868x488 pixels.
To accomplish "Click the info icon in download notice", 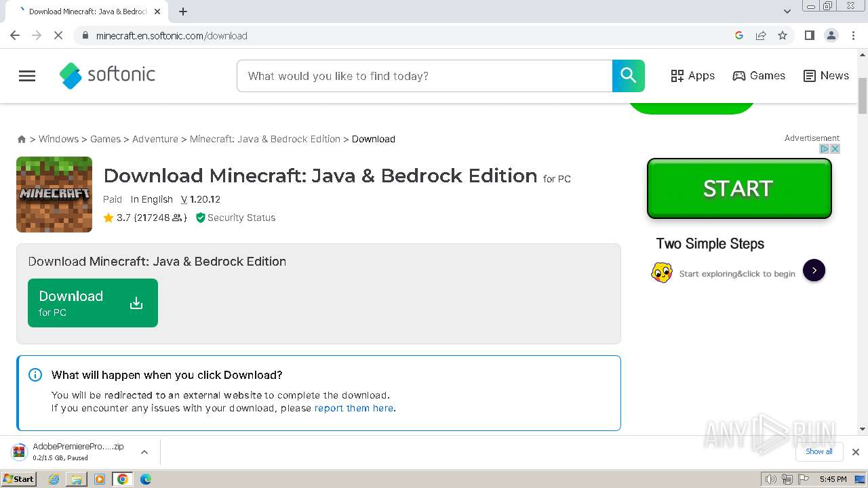I will point(35,375).
